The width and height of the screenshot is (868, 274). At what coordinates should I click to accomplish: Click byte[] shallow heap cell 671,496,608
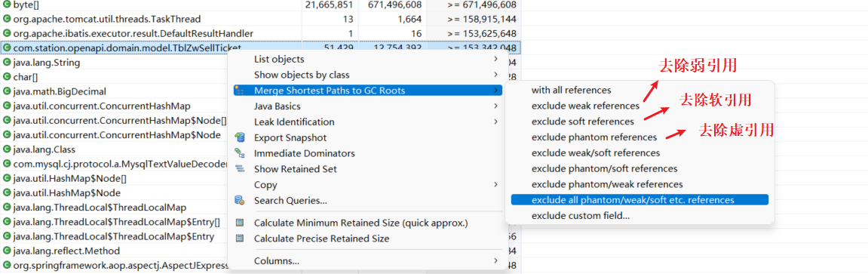[x=394, y=5]
